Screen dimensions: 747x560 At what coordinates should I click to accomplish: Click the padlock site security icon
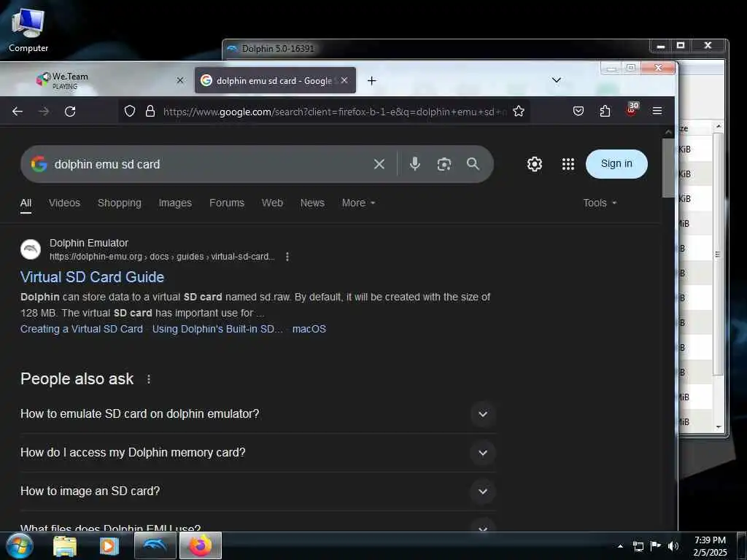[x=150, y=112]
